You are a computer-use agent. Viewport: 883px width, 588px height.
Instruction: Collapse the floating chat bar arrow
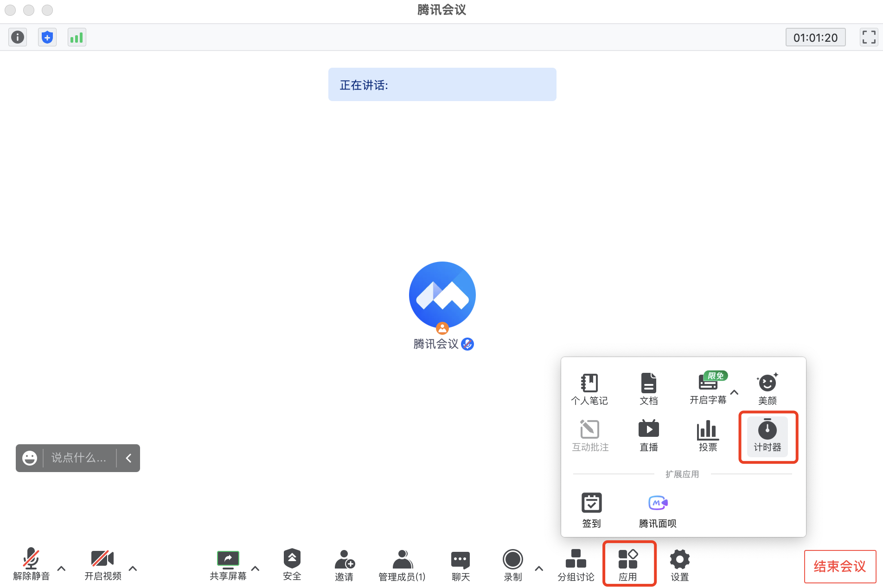128,458
